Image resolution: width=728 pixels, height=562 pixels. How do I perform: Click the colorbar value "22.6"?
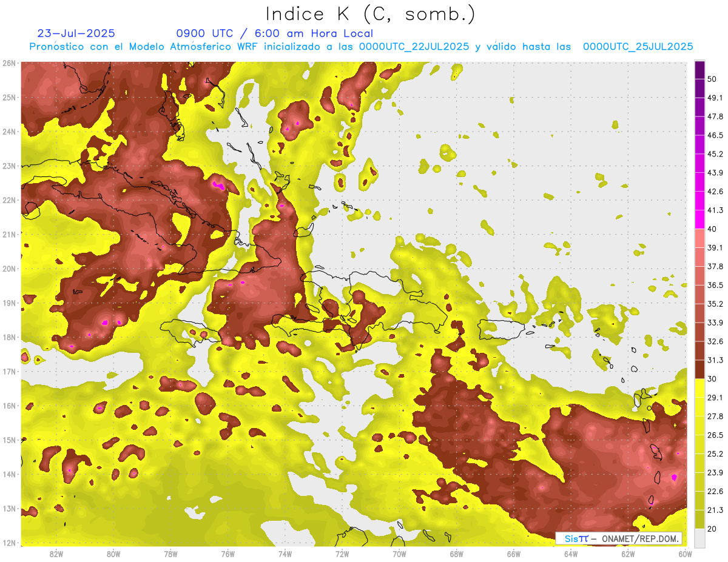(715, 491)
